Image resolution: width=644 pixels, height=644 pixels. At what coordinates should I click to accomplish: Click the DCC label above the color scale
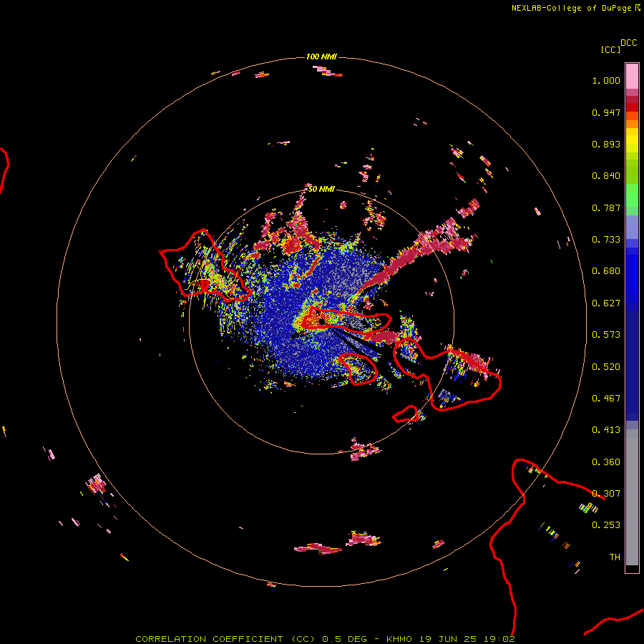point(629,43)
